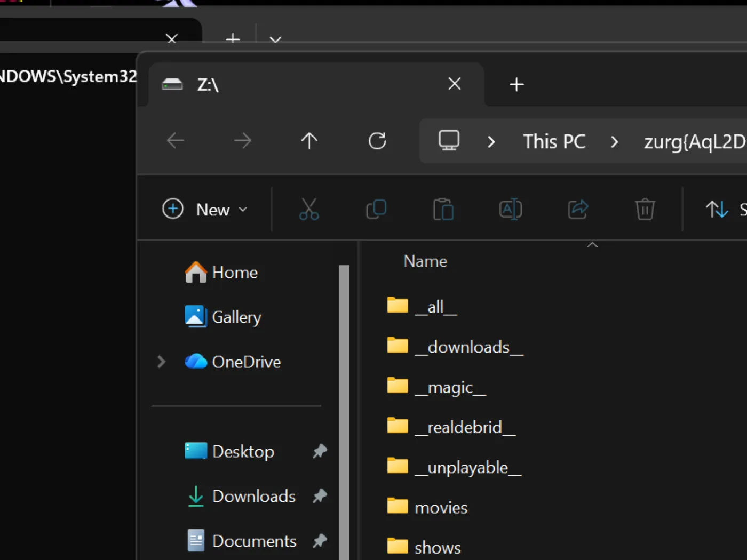Select the __downloads__ folder

[x=455, y=347]
